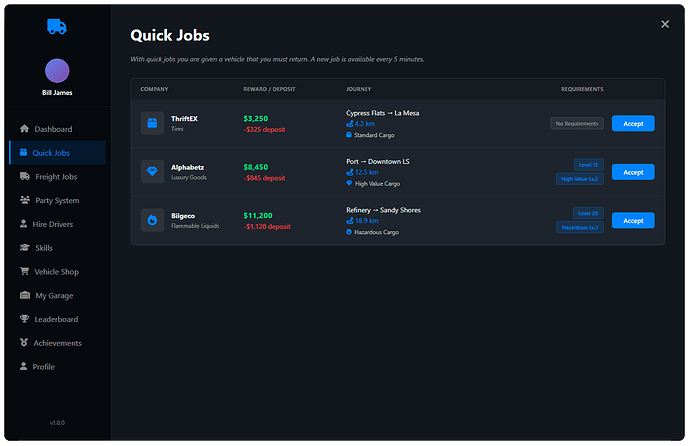Click the Leaderboard trophy icon

[24, 319]
